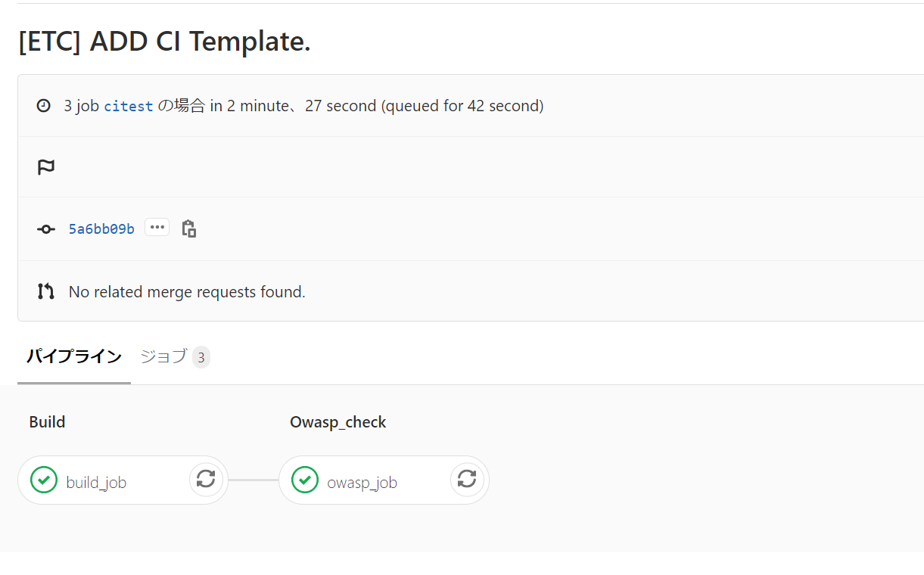Switch to the パイプライン tab

coord(74,356)
